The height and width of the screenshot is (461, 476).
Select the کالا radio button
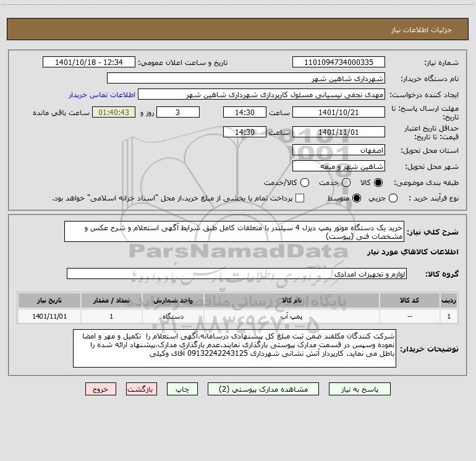click(x=378, y=183)
